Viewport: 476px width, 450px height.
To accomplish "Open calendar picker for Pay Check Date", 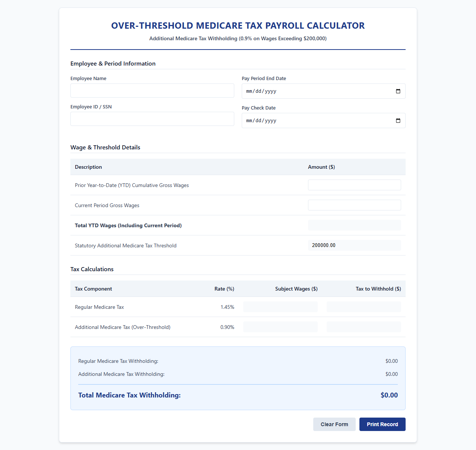I will 398,121.
